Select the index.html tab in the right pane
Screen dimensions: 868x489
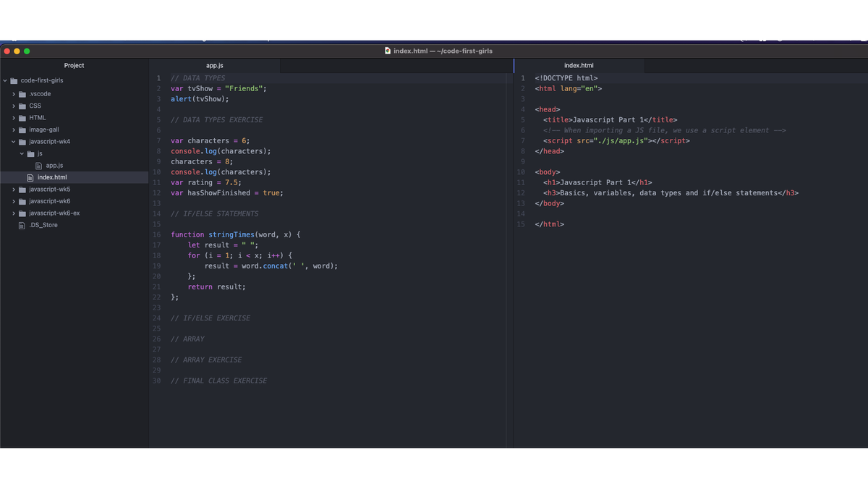(579, 65)
